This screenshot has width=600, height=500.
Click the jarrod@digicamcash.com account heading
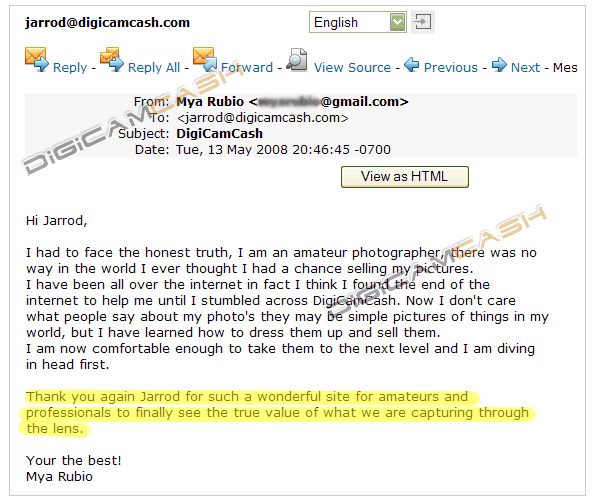pos(108,23)
